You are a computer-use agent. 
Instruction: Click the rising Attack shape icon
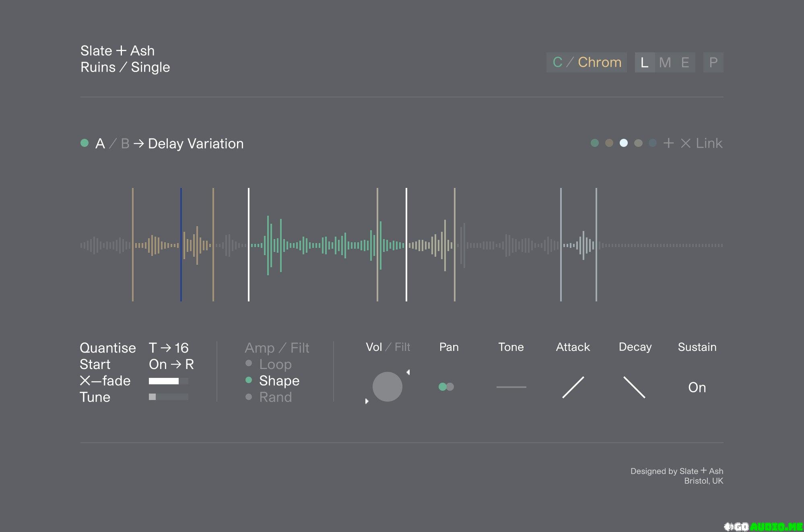point(573,387)
